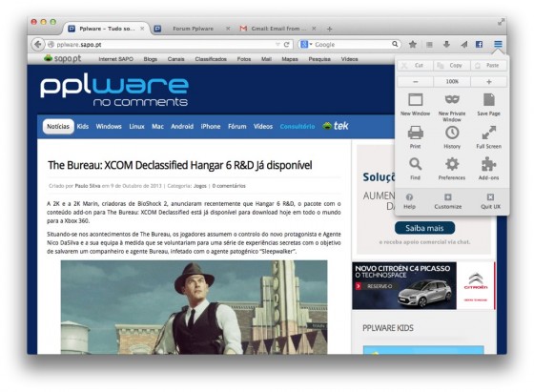Open the search engine dropdown arrow

pos(311,44)
